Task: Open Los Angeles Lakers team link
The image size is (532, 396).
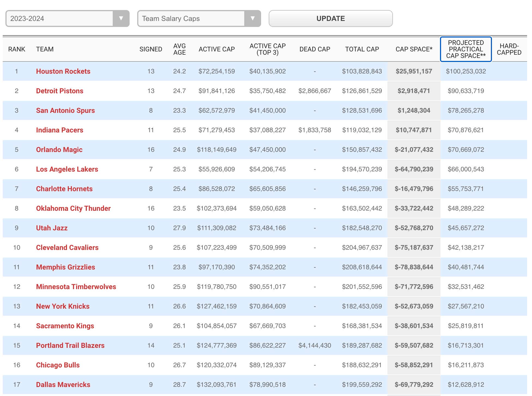Action: click(x=67, y=169)
